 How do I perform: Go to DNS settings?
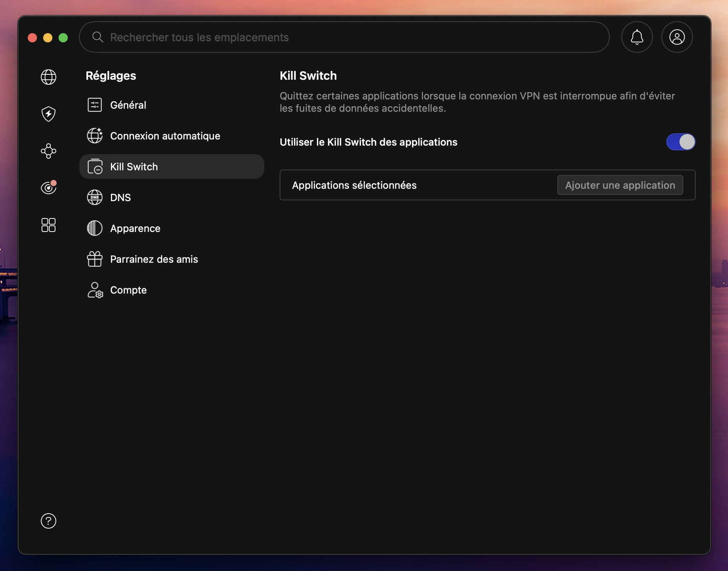(120, 198)
